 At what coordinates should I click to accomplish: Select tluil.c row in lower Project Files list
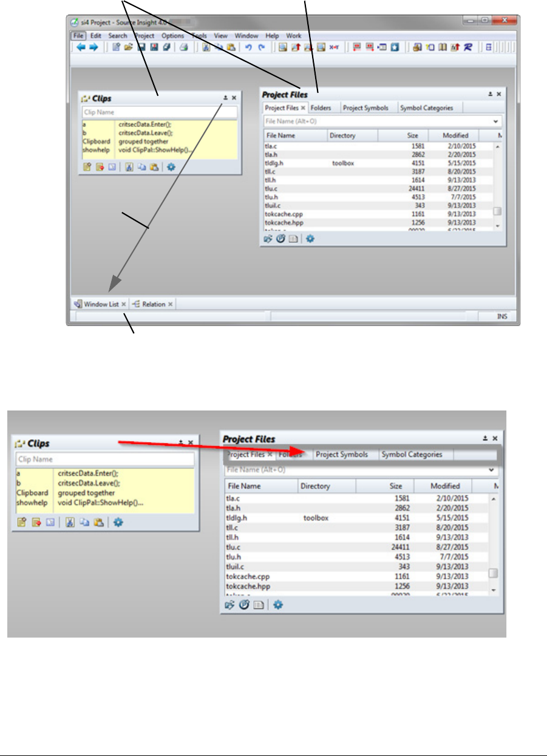click(356, 567)
